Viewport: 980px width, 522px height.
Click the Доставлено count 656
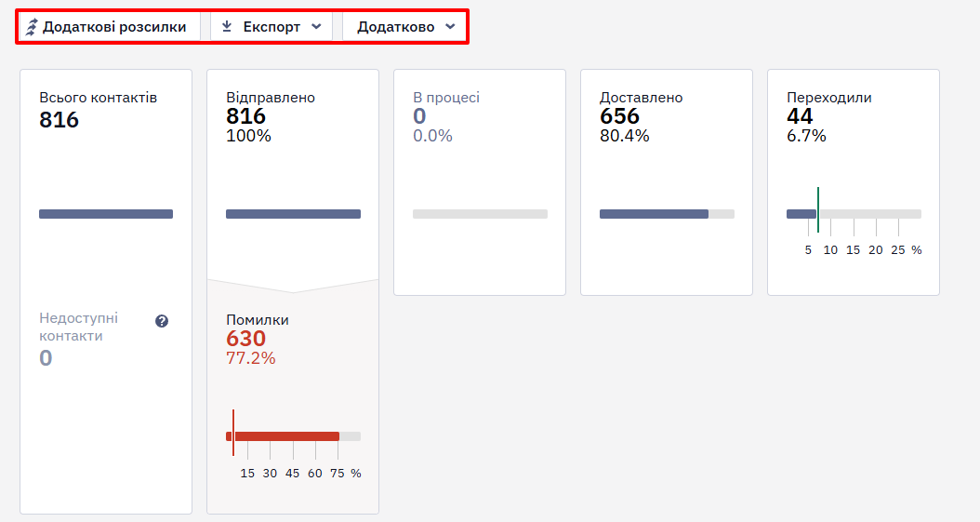[x=619, y=115]
